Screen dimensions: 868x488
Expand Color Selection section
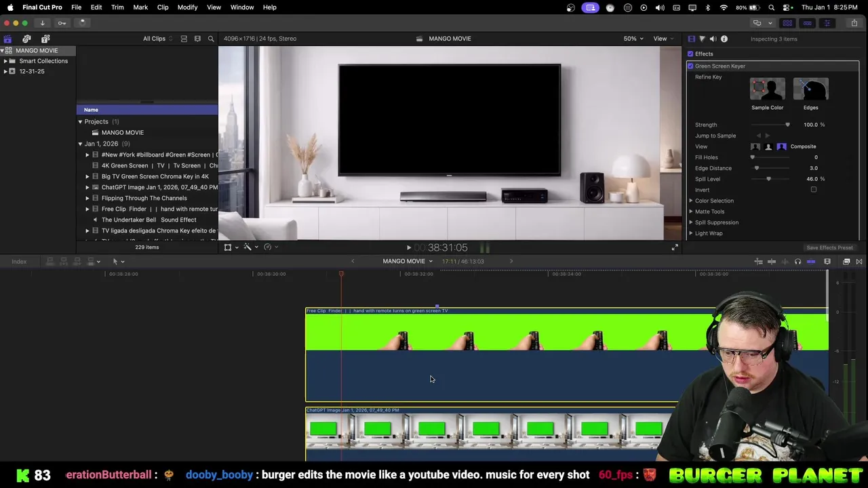point(691,201)
